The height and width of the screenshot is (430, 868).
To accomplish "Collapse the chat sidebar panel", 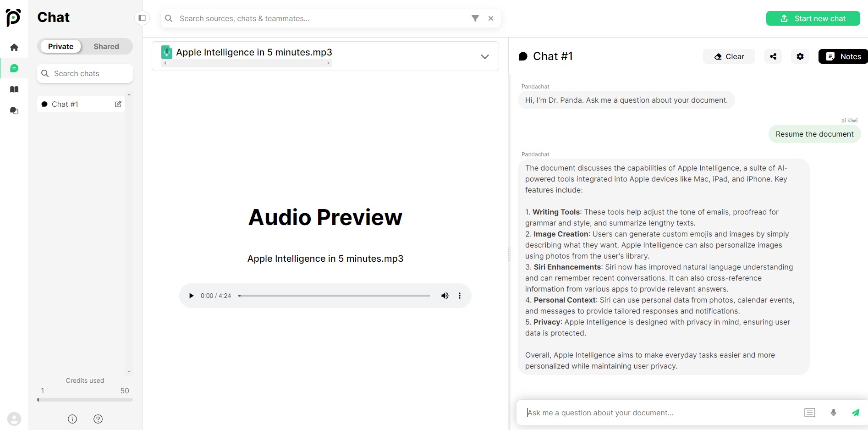I will tap(142, 18).
